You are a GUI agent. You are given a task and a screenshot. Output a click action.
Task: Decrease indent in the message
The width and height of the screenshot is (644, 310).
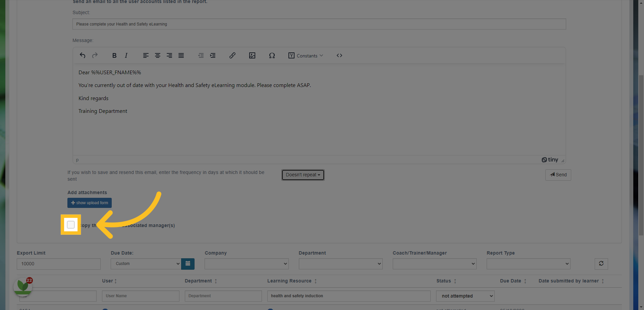[201, 55]
